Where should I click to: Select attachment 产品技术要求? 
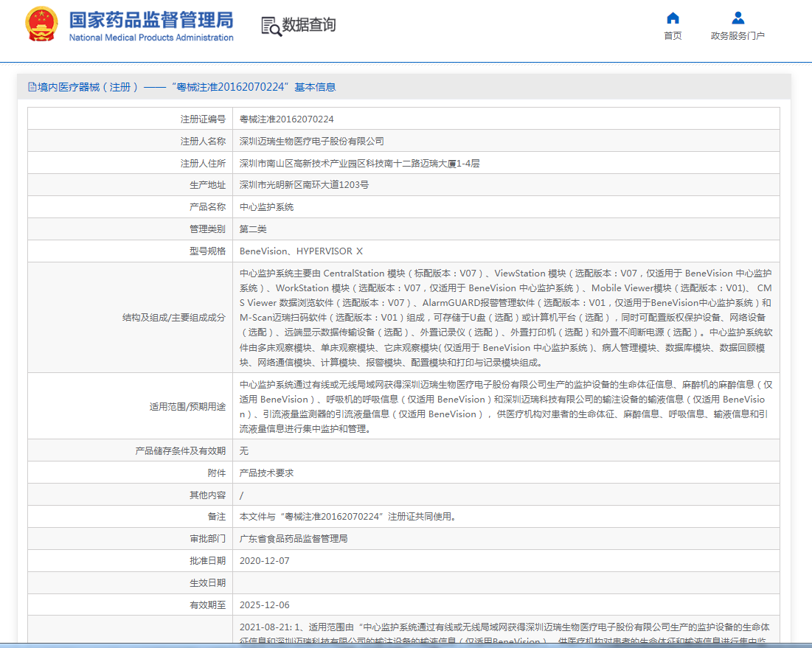(266, 473)
